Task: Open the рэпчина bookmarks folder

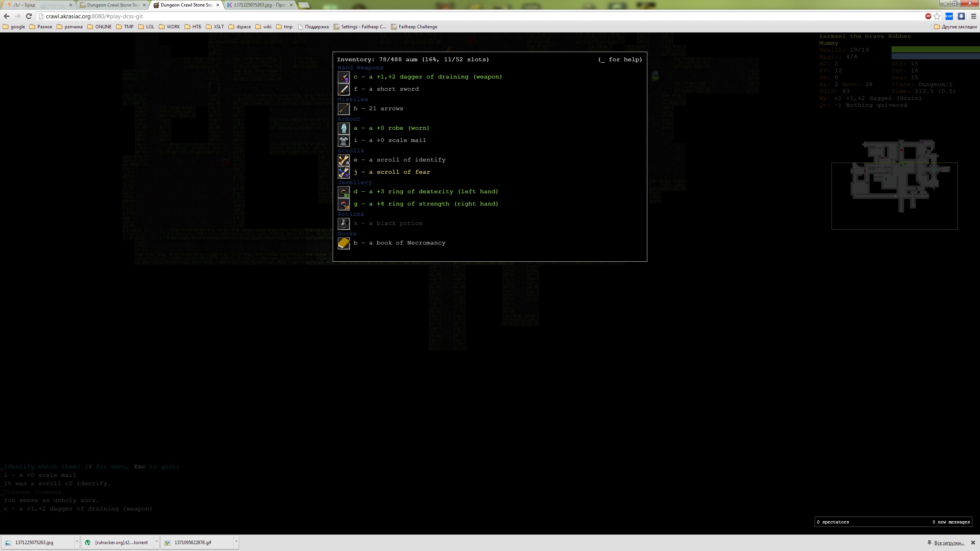Action: coord(70,27)
